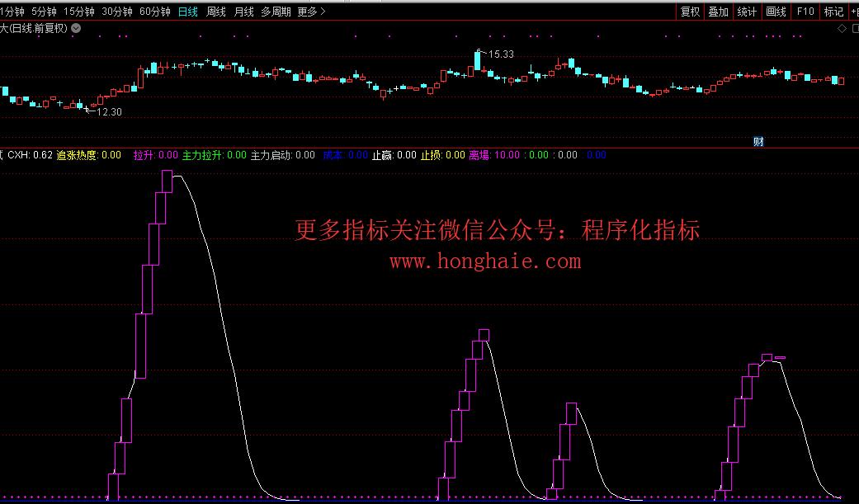Click the 统计 statistics button
Viewport: 859px width, 504px height.
(x=747, y=12)
